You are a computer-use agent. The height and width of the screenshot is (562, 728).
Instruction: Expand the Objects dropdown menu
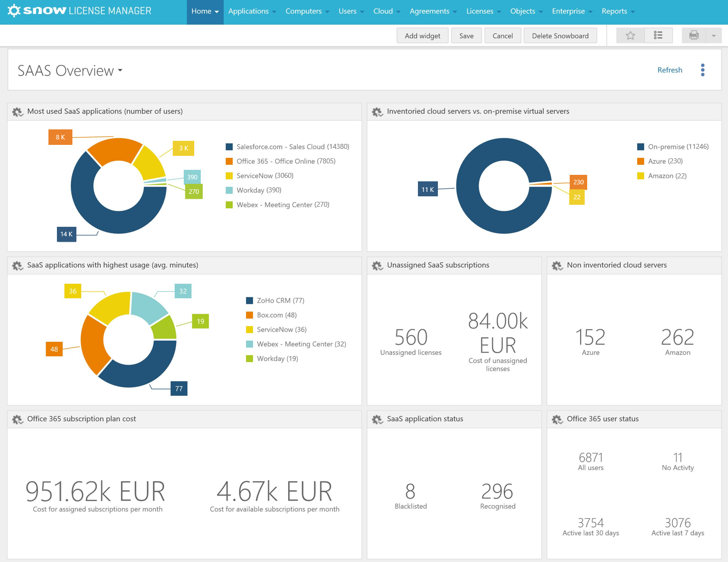click(526, 11)
